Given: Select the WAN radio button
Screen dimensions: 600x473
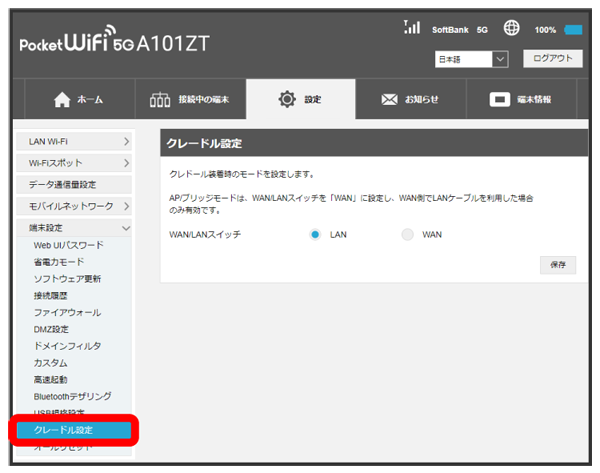Looking at the screenshot, I should [x=407, y=235].
